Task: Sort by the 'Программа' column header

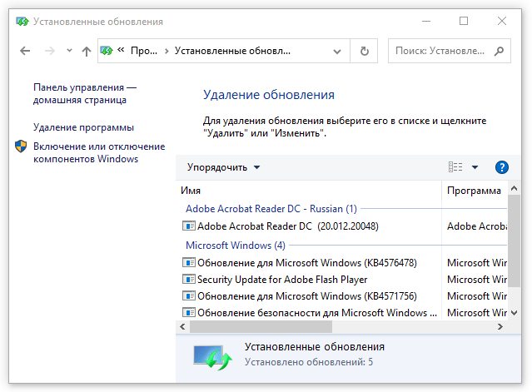Action: click(475, 191)
